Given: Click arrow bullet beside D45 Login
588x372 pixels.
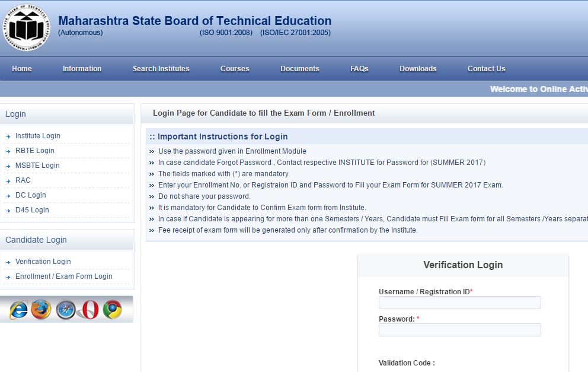Looking at the screenshot, I should tap(8, 211).
